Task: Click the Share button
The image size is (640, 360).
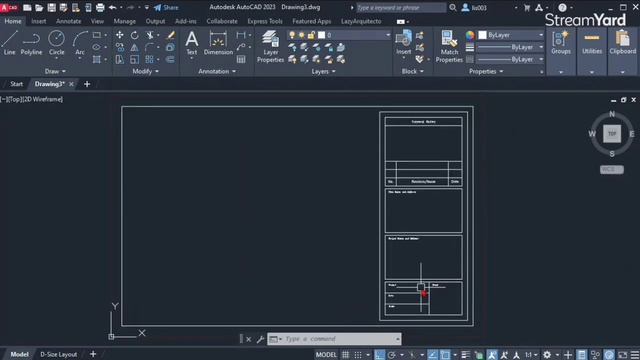Action: pyautogui.click(x=166, y=7)
